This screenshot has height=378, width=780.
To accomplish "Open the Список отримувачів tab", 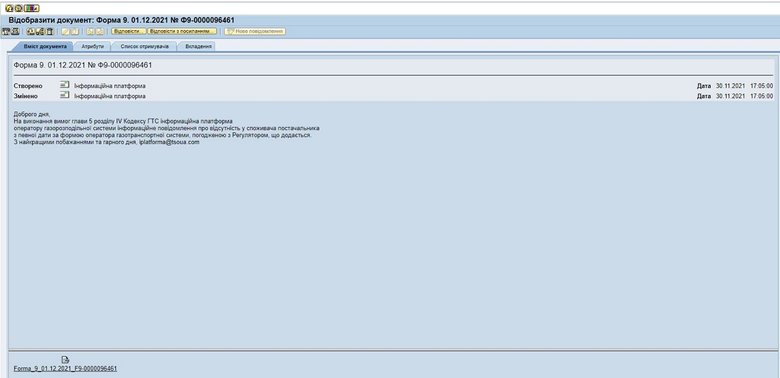I will click(145, 46).
